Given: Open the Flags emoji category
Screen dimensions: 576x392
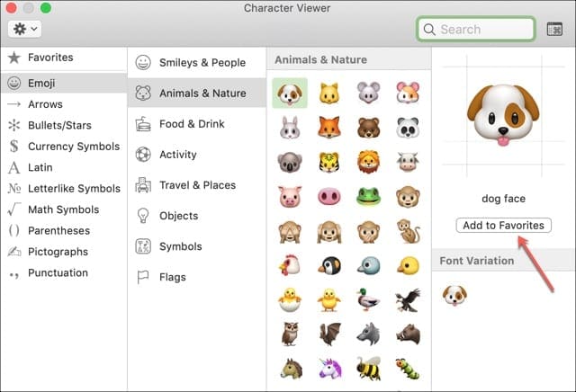Looking at the screenshot, I should coord(174,277).
